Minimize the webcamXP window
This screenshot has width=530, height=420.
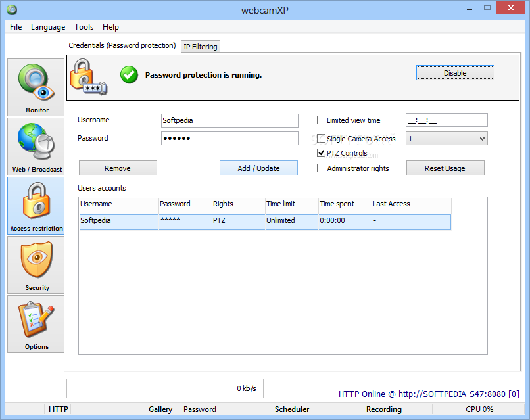[469, 8]
